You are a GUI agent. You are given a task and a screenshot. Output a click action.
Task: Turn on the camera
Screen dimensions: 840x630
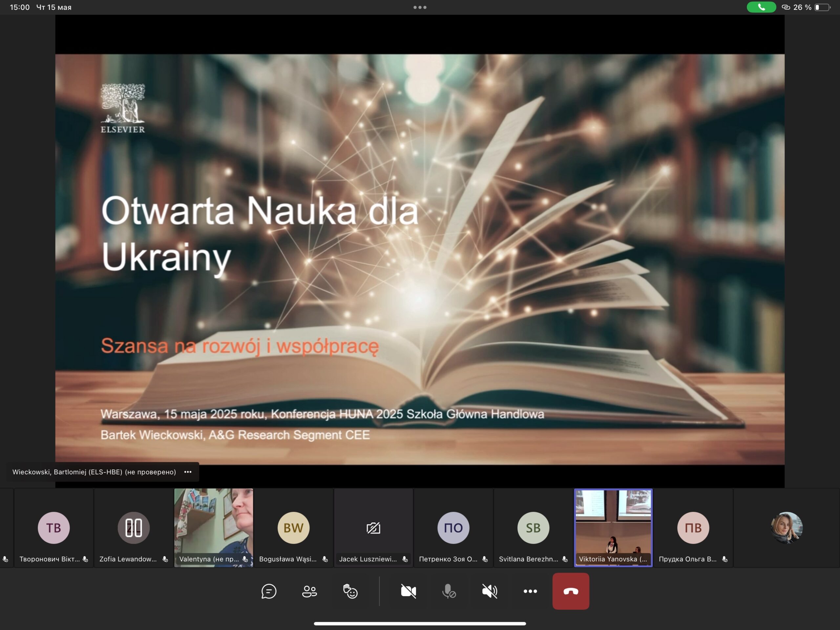(408, 591)
